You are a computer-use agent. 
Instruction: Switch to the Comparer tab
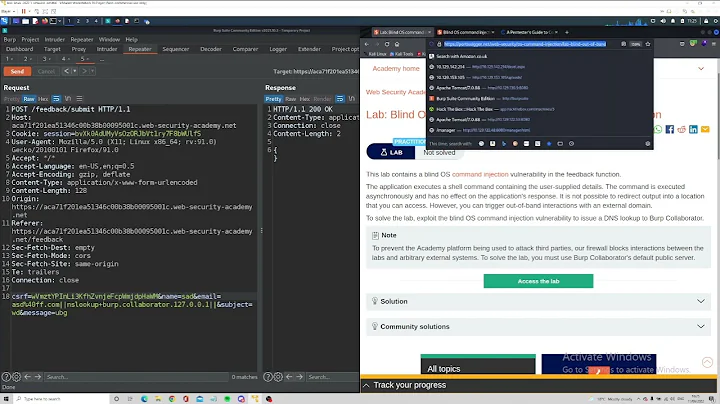(245, 49)
